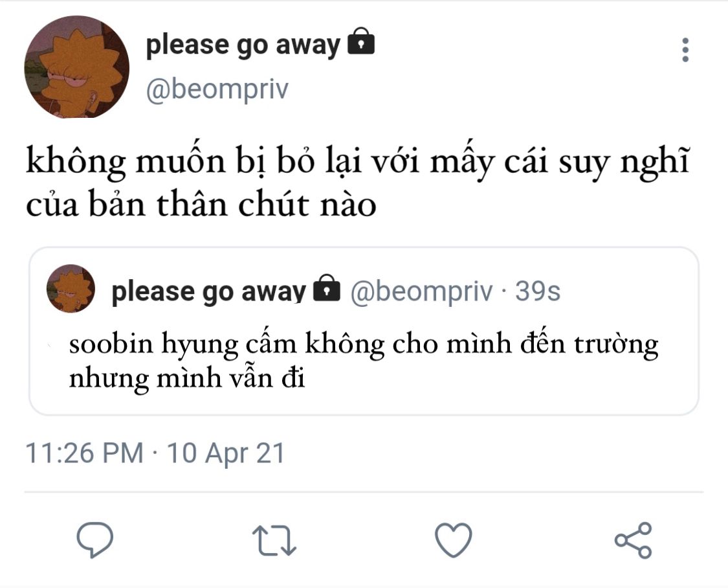Tap quoted text line 'nhưng mình vẫn đi'

point(187,378)
